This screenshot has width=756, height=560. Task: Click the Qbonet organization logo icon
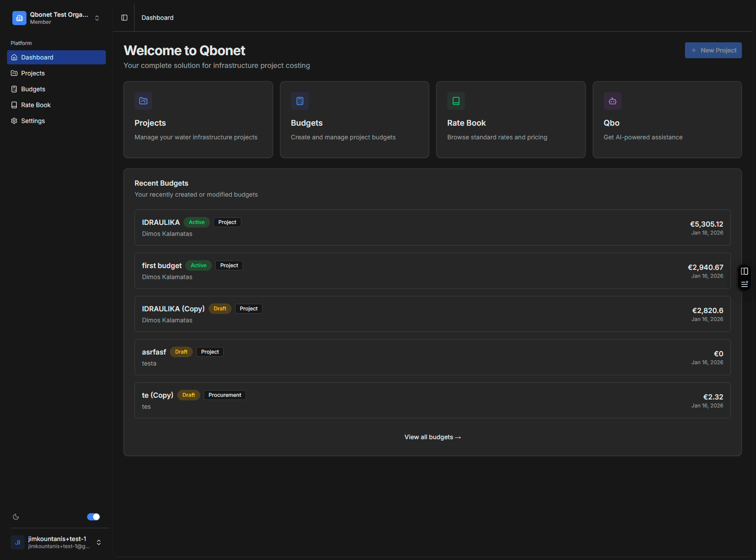(x=19, y=18)
